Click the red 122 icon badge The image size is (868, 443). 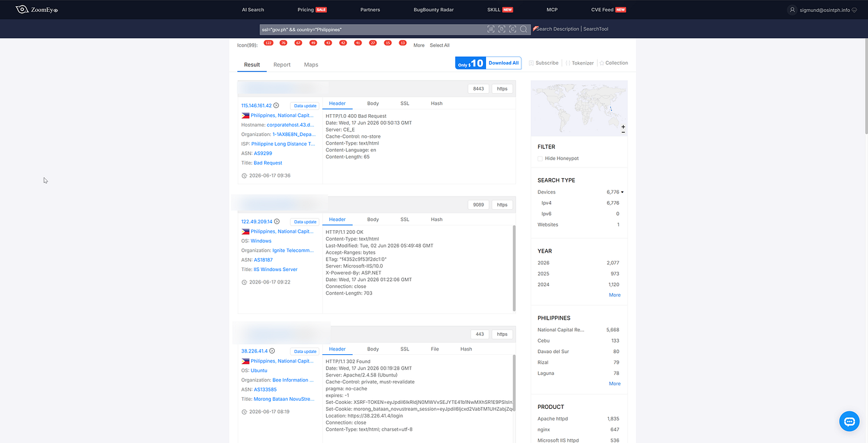pyautogui.click(x=268, y=43)
